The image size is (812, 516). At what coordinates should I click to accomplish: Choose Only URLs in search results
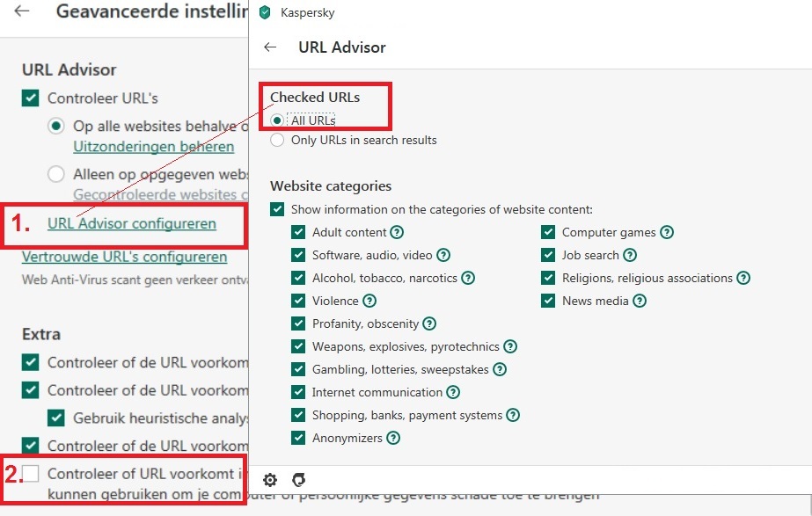coord(277,141)
